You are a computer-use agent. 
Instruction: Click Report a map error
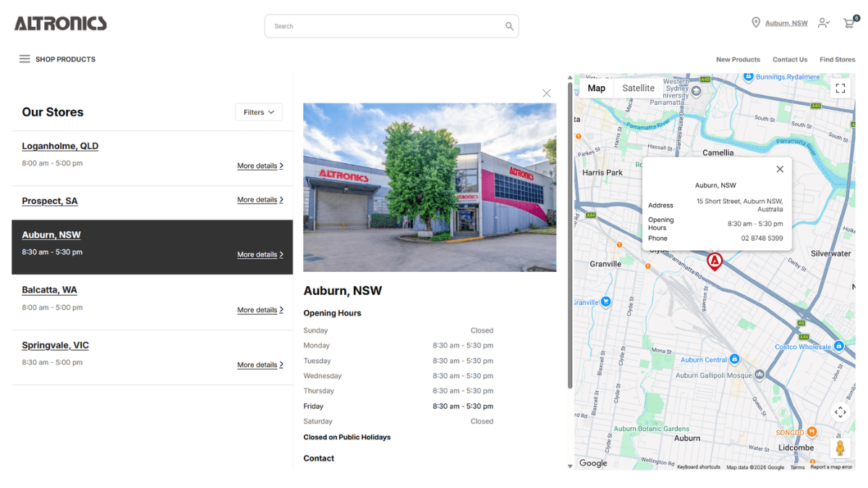click(x=831, y=467)
